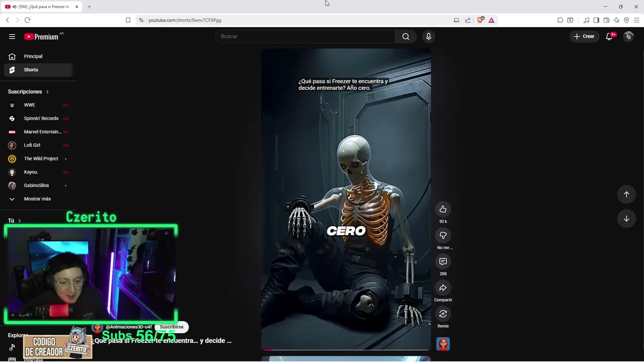The width and height of the screenshot is (644, 362).
Task: Seek along the Short's red progress bar
Action: click(x=346, y=349)
